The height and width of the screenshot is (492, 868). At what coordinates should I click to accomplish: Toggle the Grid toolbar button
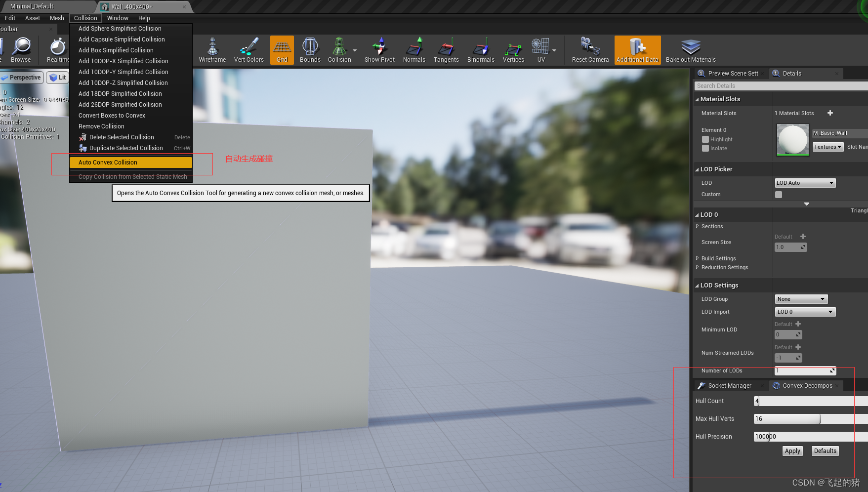point(282,50)
